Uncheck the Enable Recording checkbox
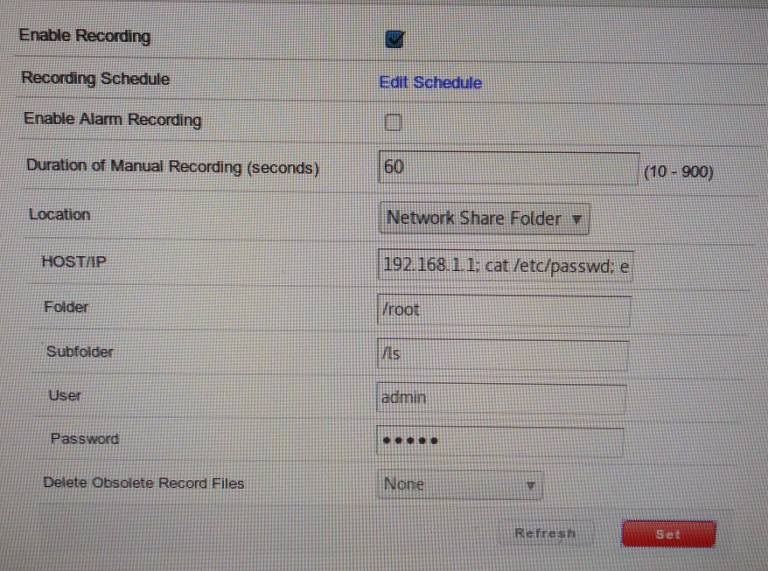The height and width of the screenshot is (571, 768). (x=394, y=39)
